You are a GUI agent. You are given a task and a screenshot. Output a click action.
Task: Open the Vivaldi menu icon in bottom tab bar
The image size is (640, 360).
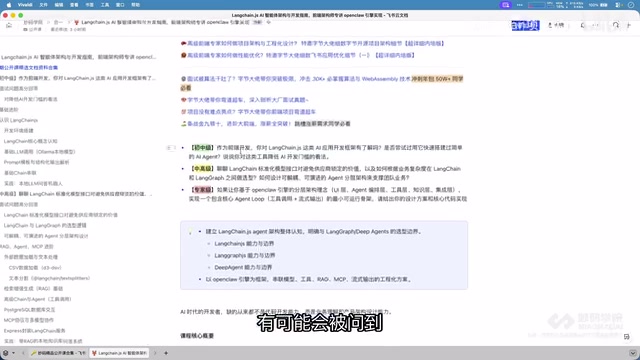click(6, 353)
